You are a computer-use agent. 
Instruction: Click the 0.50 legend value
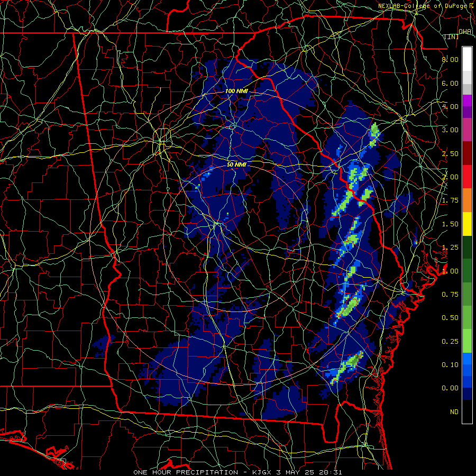point(450,318)
